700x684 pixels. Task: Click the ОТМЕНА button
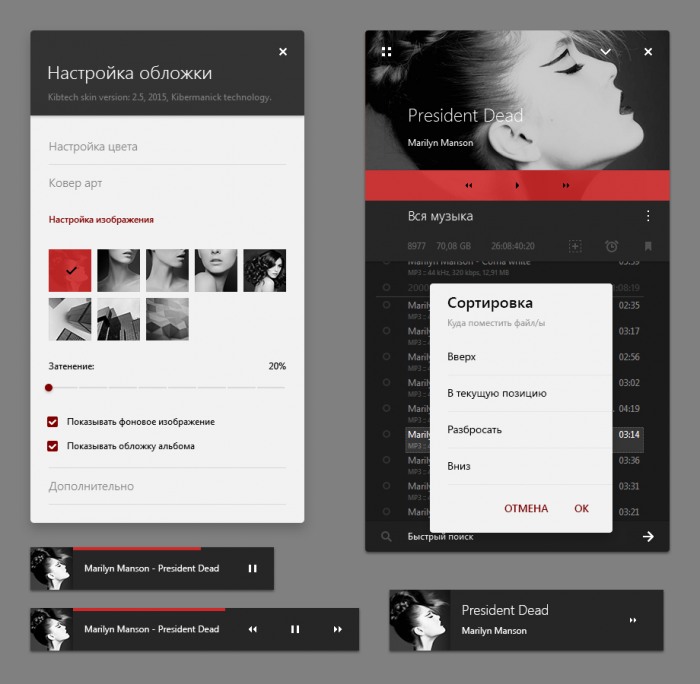pos(526,509)
